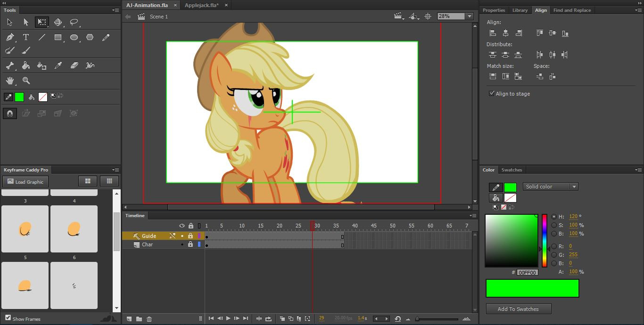The width and height of the screenshot is (644, 325).
Task: Click the hex color input field
Action: pyautogui.click(x=527, y=272)
